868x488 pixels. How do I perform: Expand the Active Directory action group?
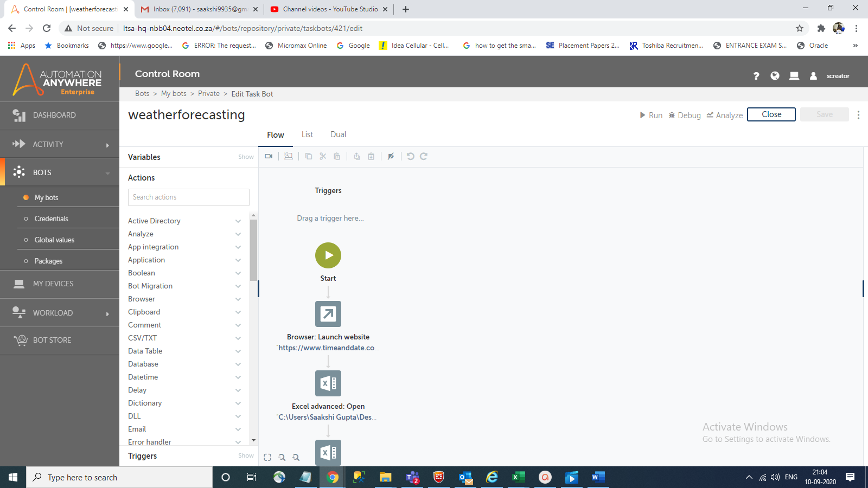(x=238, y=221)
